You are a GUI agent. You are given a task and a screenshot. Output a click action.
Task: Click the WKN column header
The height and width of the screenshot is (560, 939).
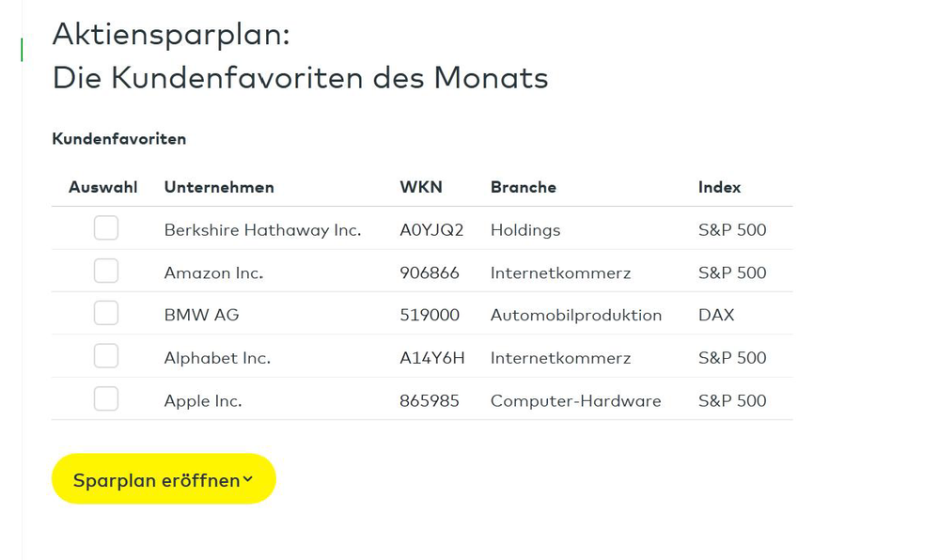pos(421,187)
